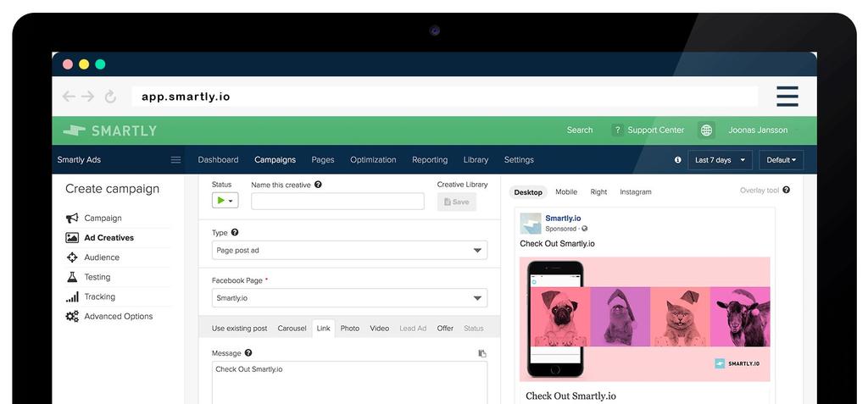Screen dimensions: 868x404
Task: Toggle the sidebar list icon beside Smartly Ads
Action: click(175, 160)
